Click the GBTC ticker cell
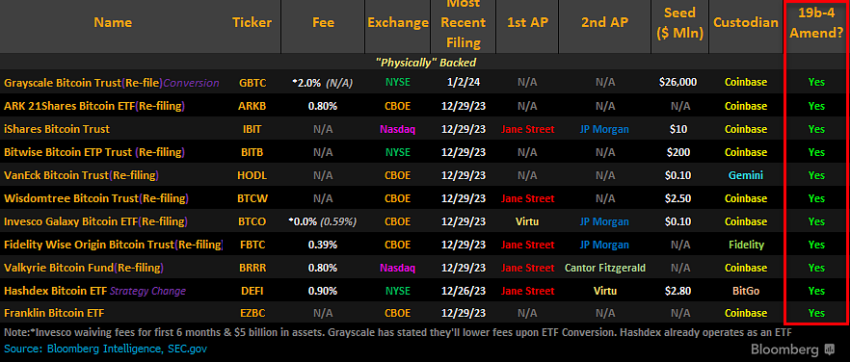This screenshot has width=850, height=362. 252,83
